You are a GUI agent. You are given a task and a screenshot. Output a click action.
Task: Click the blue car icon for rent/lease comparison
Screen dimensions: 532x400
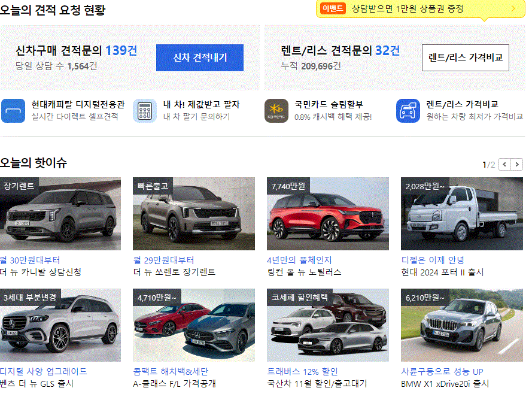408,111
